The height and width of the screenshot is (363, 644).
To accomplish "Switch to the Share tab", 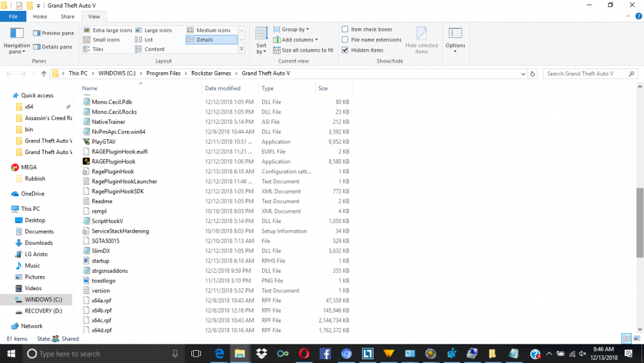I will click(68, 17).
